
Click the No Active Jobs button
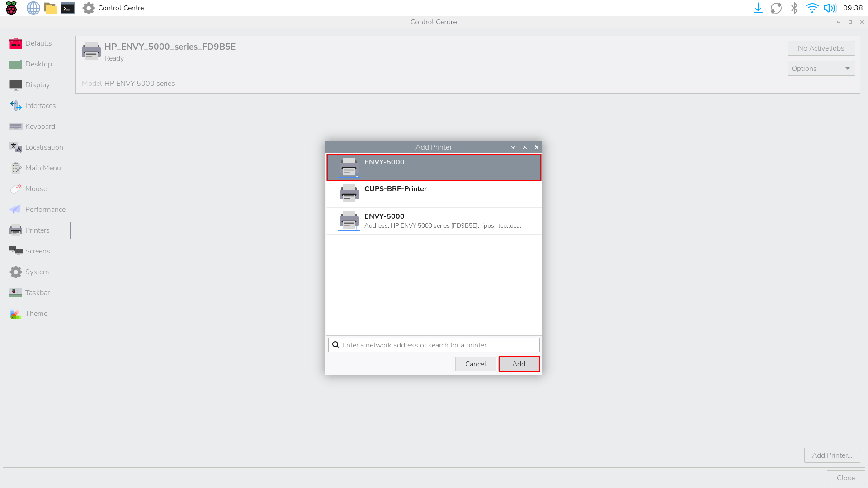pyautogui.click(x=821, y=48)
